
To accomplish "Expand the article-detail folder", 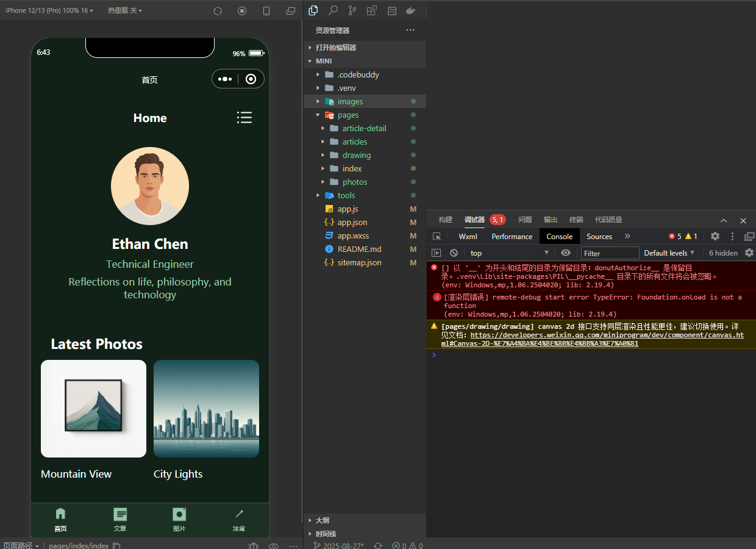I will pos(365,128).
